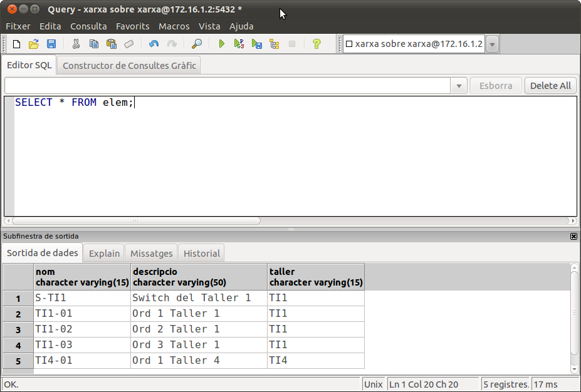Undo the last edit
The width and height of the screenshot is (581, 392).
click(x=154, y=44)
